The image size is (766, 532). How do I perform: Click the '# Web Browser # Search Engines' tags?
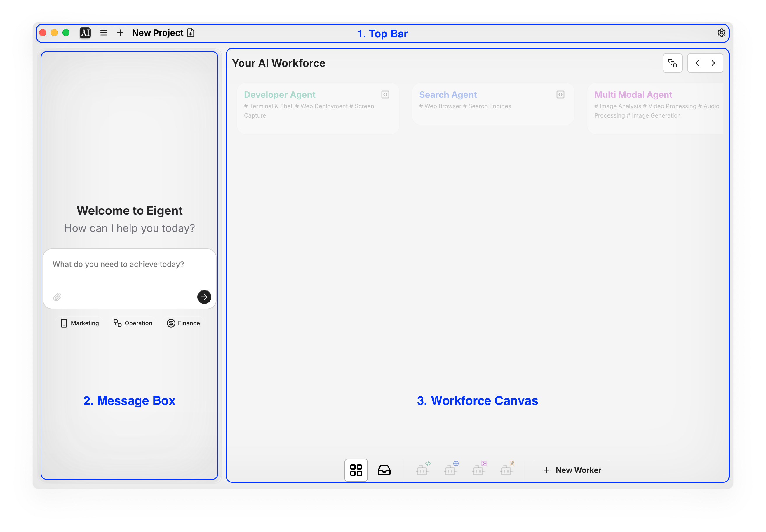[465, 106]
